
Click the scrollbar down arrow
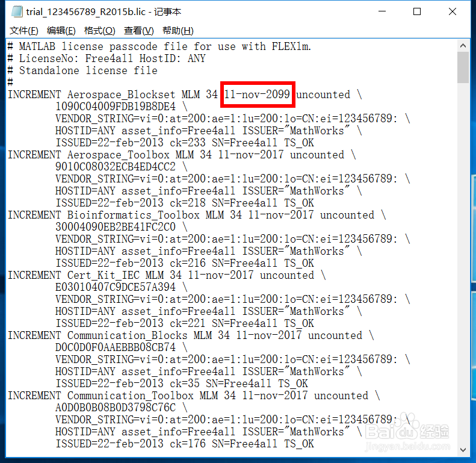463,450
